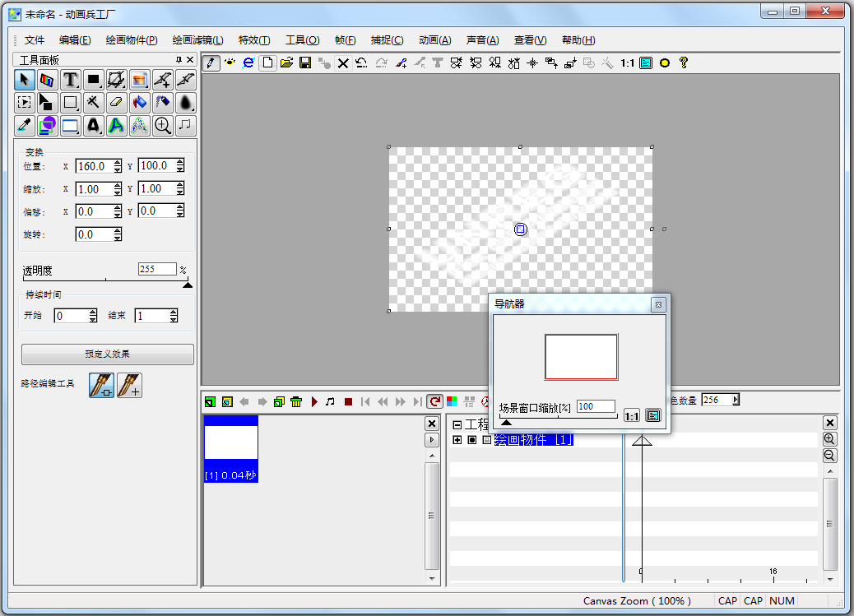Viewport: 854px width, 616px height.
Task: Collapse the 工程 root node in the timeline
Action: [457, 425]
